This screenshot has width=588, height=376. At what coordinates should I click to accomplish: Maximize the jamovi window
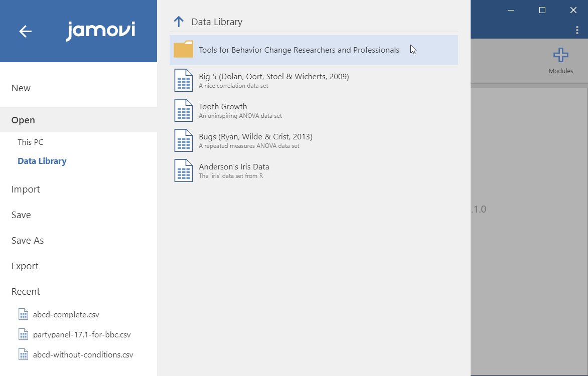[x=542, y=10]
